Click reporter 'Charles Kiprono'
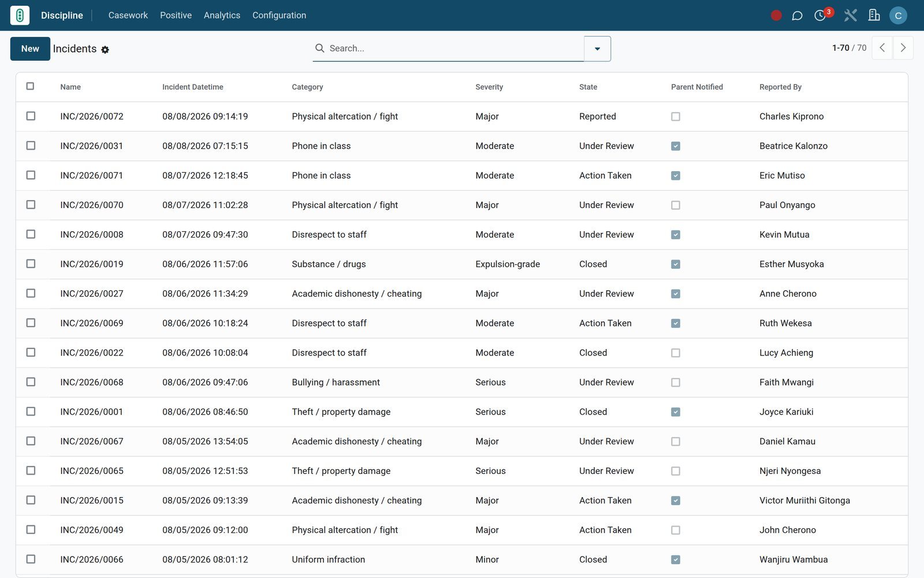Image resolution: width=924 pixels, height=578 pixels. [x=791, y=117]
